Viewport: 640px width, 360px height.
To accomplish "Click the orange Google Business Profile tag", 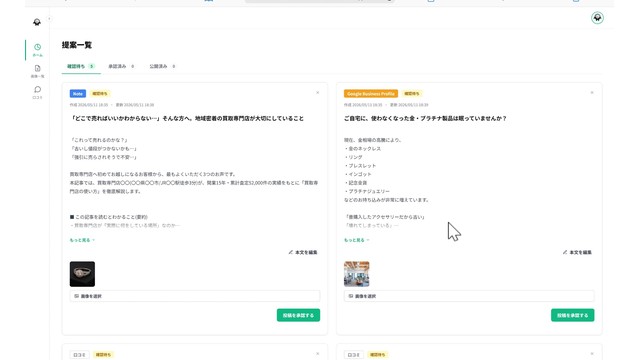I will [371, 93].
